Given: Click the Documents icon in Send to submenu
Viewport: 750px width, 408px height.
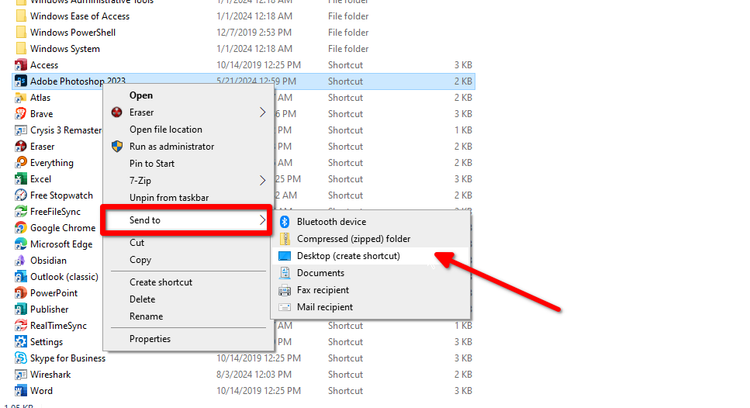Looking at the screenshot, I should click(x=285, y=273).
